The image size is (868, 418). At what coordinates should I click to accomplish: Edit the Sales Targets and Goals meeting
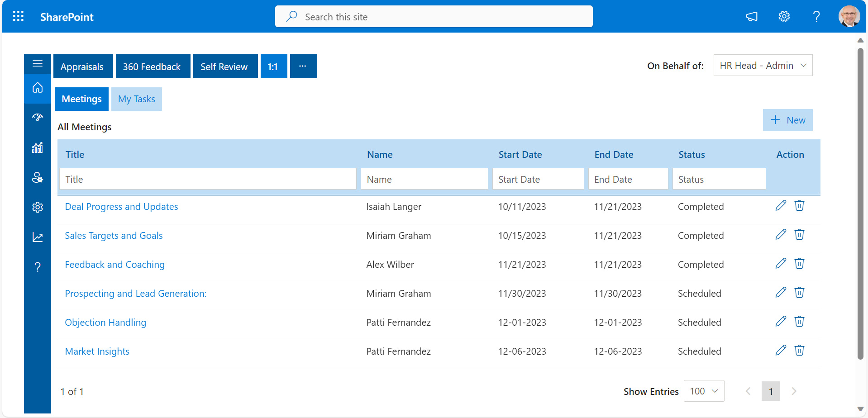pyautogui.click(x=781, y=234)
